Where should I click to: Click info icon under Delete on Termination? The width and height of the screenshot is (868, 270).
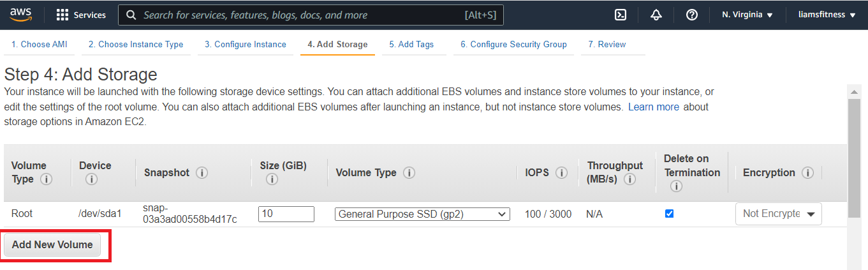(x=677, y=186)
